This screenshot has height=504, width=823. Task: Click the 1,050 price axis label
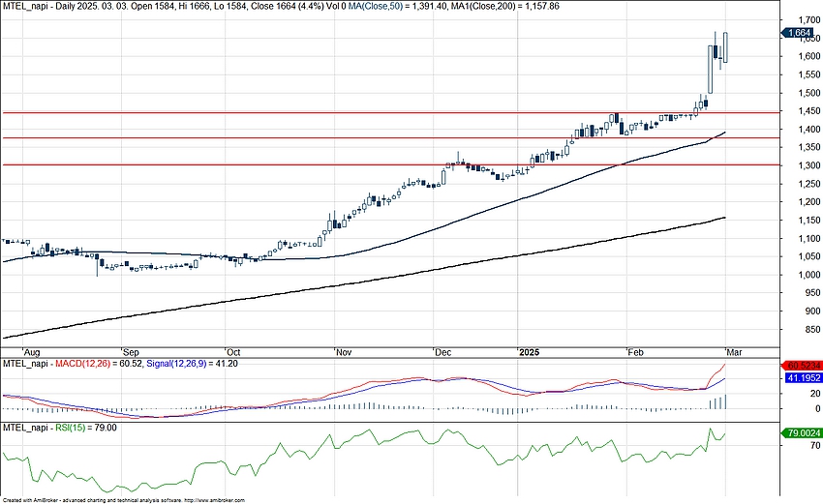point(808,256)
